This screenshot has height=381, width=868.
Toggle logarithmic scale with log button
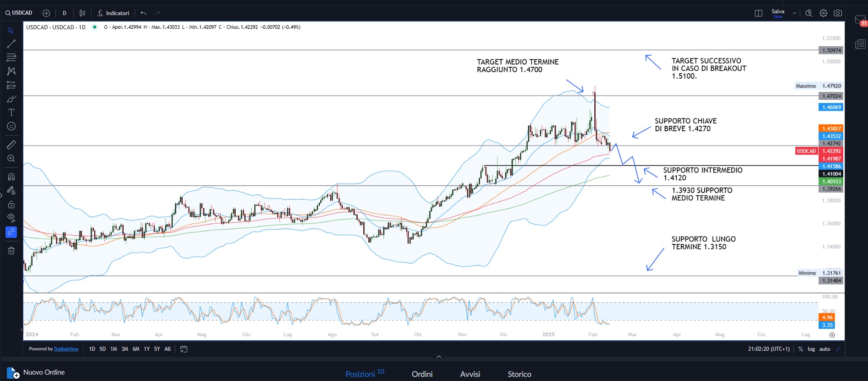tap(811, 349)
